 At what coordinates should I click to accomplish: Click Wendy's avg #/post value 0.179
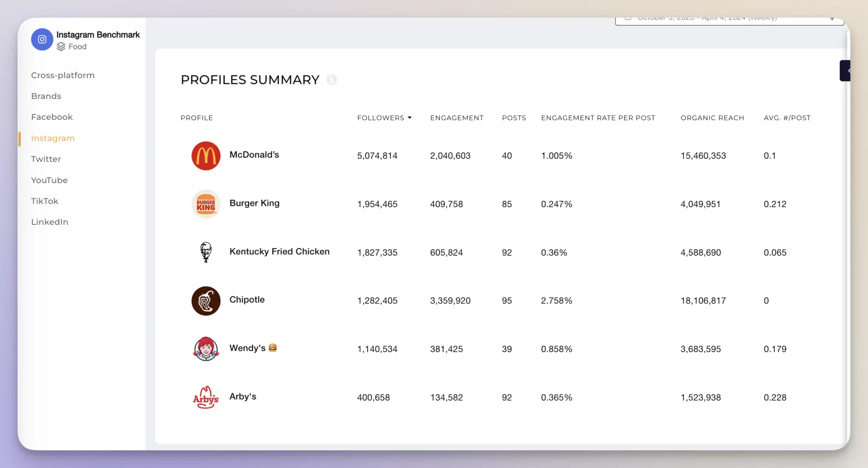point(775,349)
